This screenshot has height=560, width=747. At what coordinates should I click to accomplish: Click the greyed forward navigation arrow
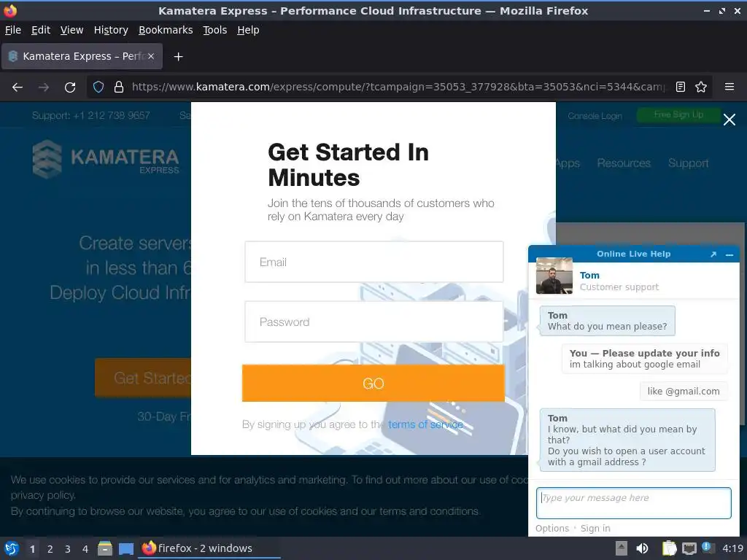(x=44, y=87)
